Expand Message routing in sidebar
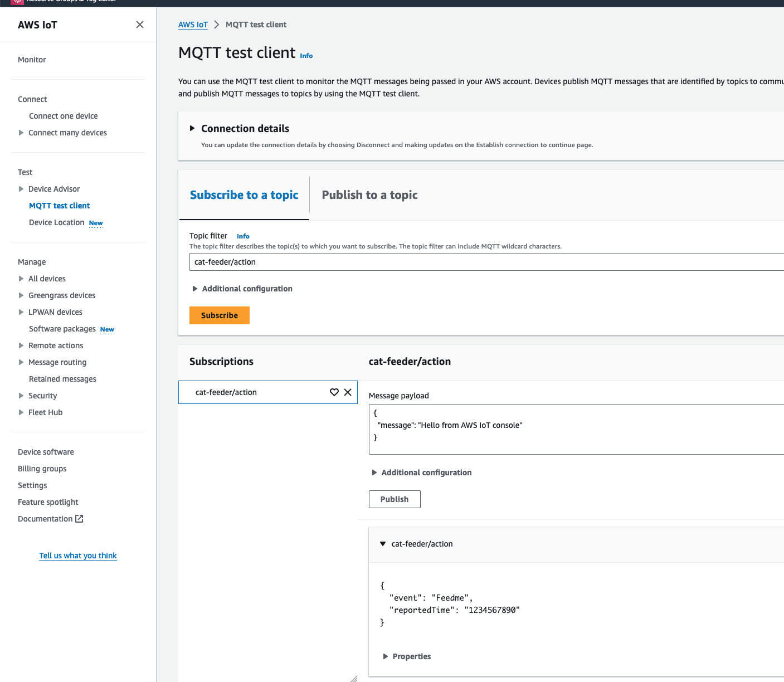 tap(21, 362)
